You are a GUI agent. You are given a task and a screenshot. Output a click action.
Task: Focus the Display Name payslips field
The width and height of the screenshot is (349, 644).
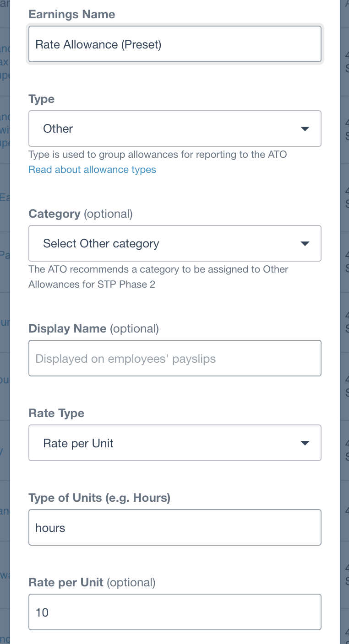pyautogui.click(x=174, y=358)
